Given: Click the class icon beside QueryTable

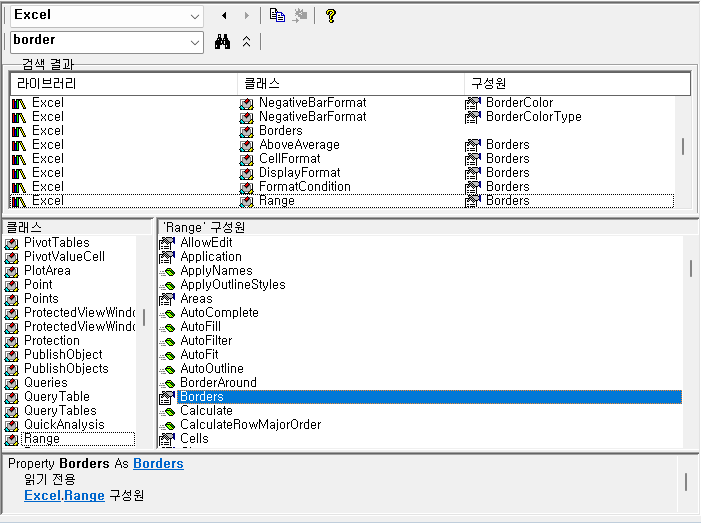Looking at the screenshot, I should click(x=12, y=397).
